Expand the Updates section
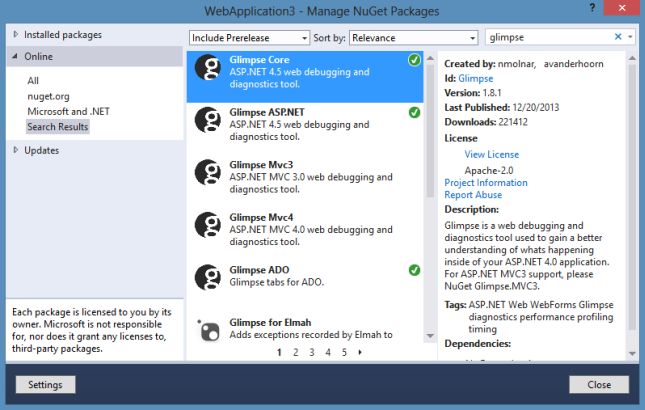This screenshot has width=645, height=410. pyautogui.click(x=16, y=150)
